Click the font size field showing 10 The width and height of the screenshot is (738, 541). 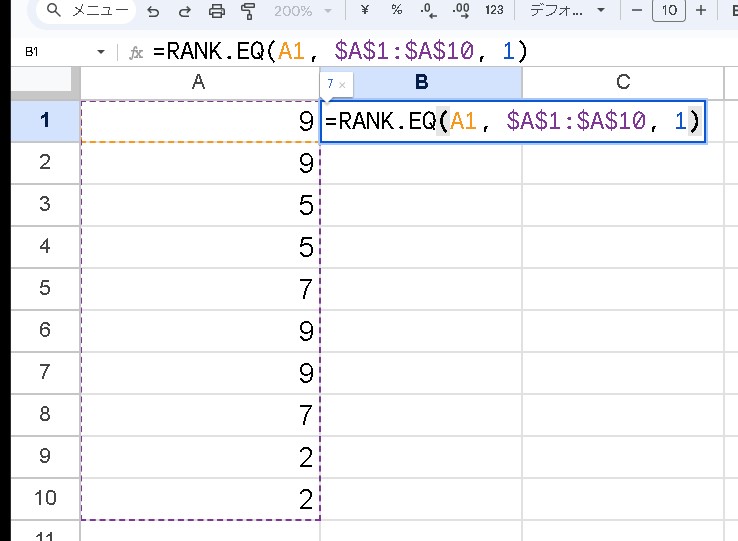click(x=669, y=10)
